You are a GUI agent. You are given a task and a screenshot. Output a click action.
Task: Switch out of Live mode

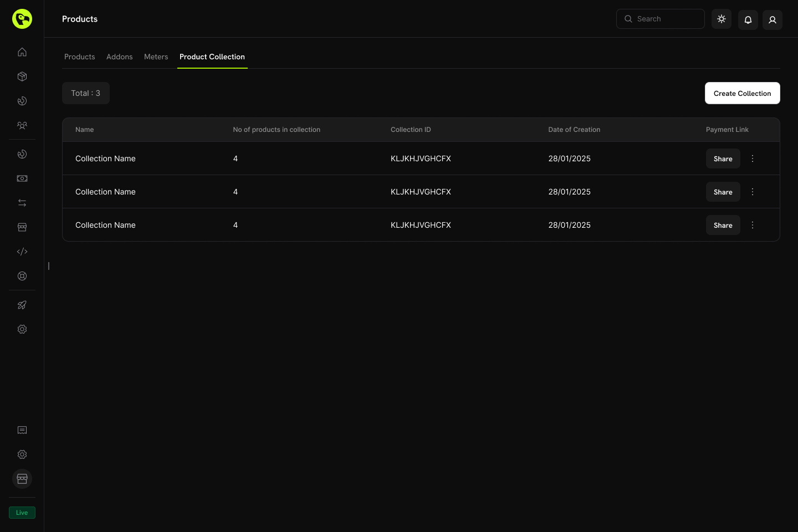pyautogui.click(x=22, y=512)
